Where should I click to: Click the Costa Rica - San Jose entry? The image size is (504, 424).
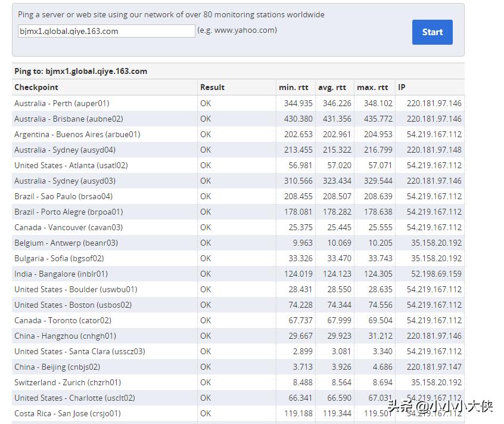pos(68,413)
